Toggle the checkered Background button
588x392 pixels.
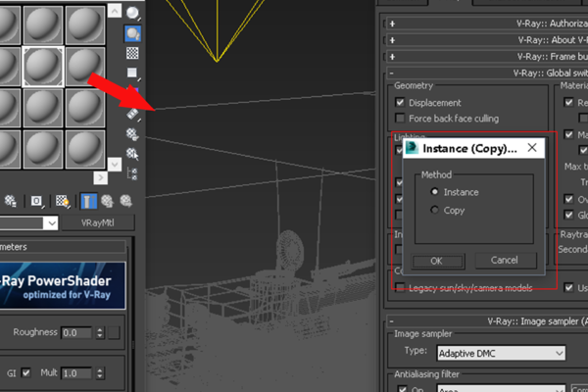coord(132,53)
